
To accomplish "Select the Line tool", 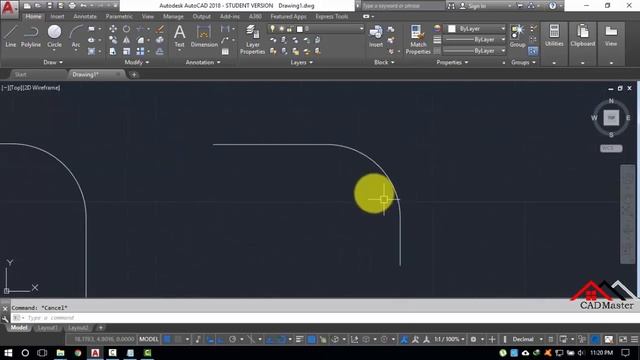I will click(x=11, y=36).
